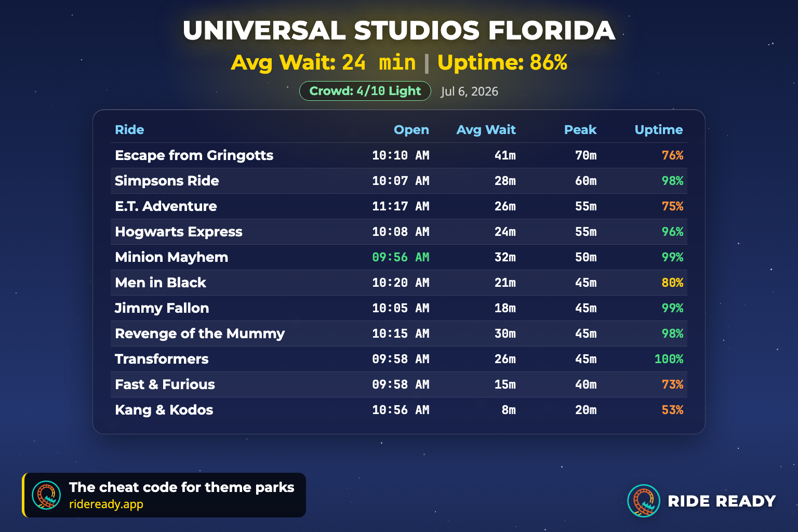Open the rideready.app link

(x=106, y=504)
